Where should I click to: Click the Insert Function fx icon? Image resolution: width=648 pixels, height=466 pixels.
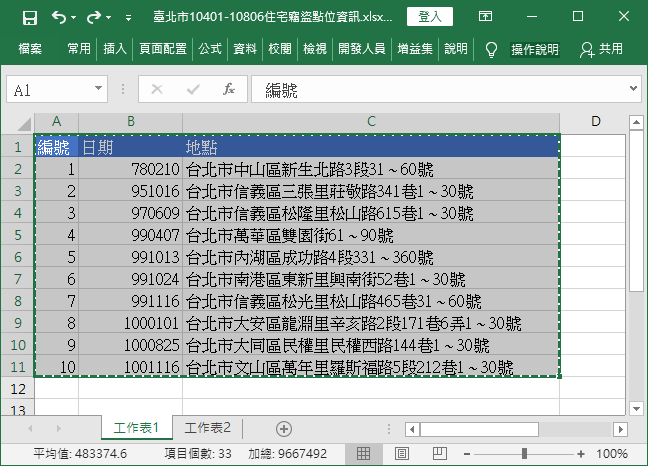coord(229,89)
